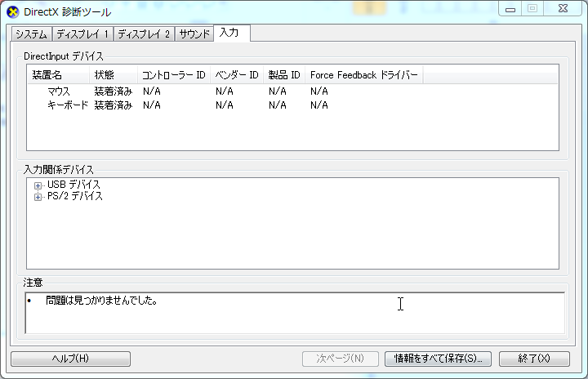Click N/A controller ID for マウス
This screenshot has width=588, height=379.
(152, 91)
